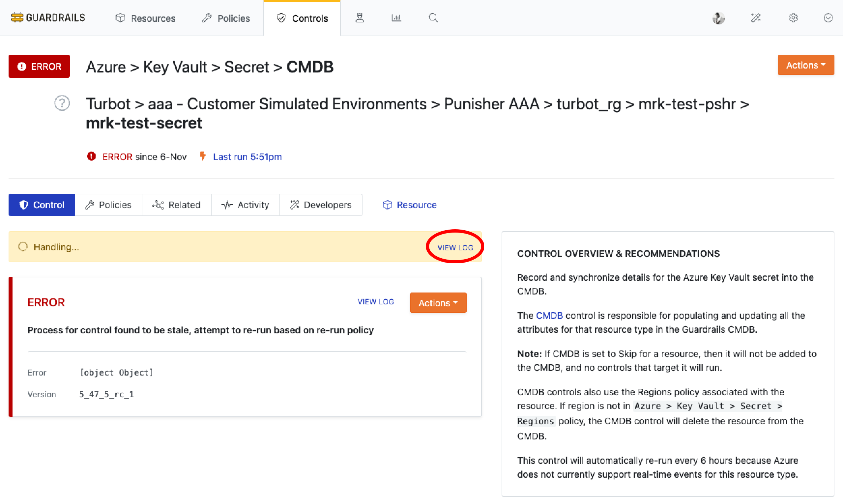The width and height of the screenshot is (843, 504).
Task: Open the settings gear icon
Action: pyautogui.click(x=793, y=18)
